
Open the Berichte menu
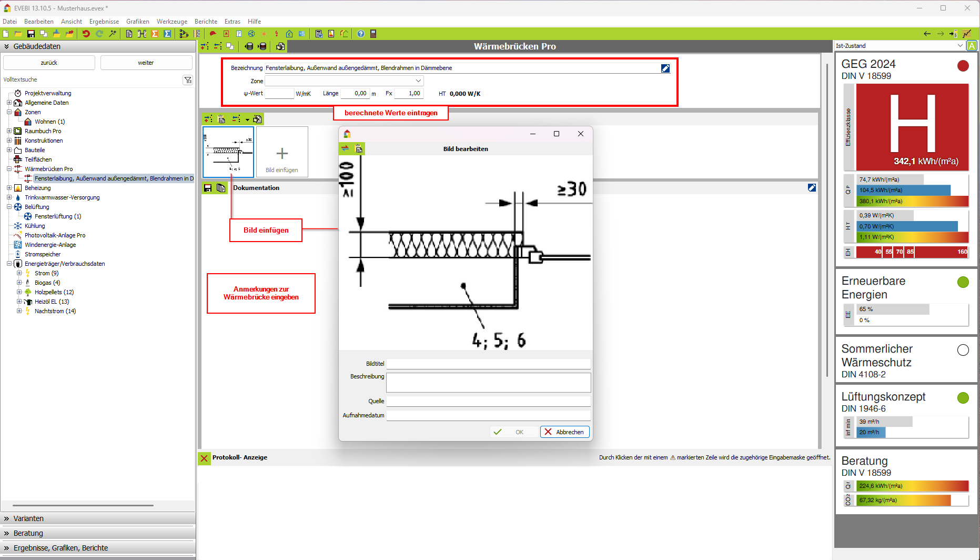(206, 22)
